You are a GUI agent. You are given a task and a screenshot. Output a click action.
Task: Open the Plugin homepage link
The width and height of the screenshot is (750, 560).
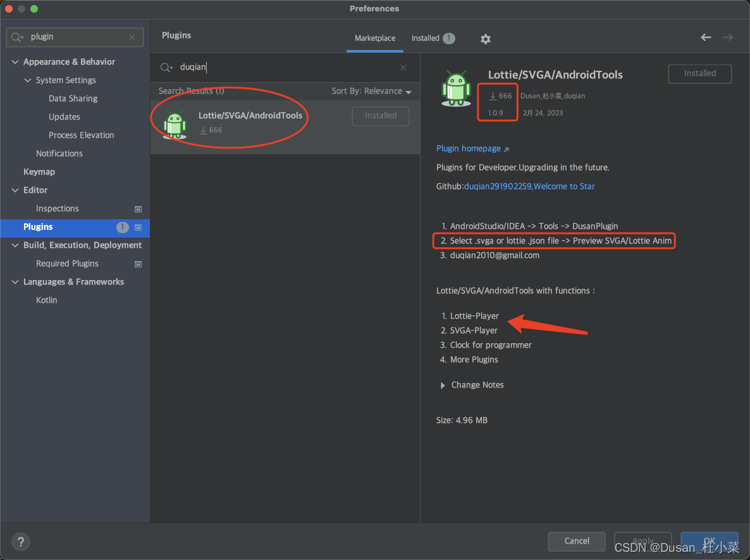[467, 148]
